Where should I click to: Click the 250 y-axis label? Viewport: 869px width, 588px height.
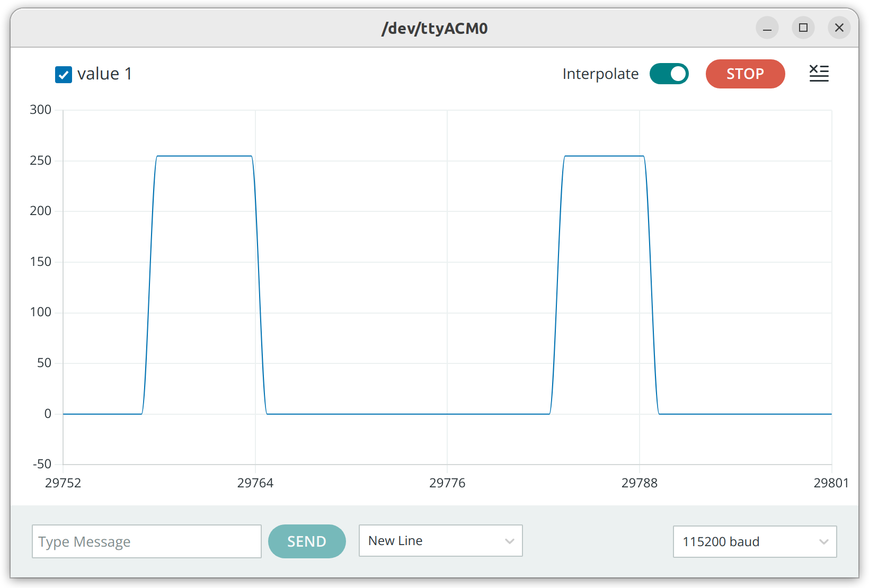[40, 161]
